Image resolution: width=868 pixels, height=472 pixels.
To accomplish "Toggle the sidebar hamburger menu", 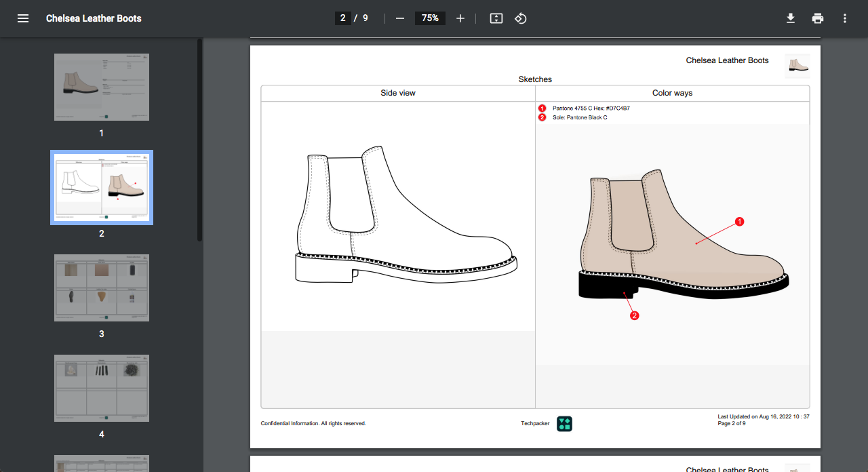I will click(x=23, y=18).
